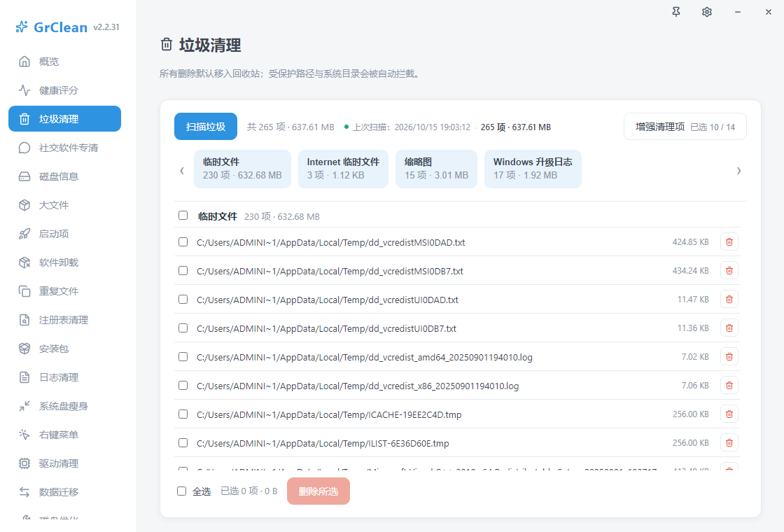Delete ICACHE-19EE2C4D.tmp with its trash icon
This screenshot has height=532, width=784.
[x=729, y=414]
